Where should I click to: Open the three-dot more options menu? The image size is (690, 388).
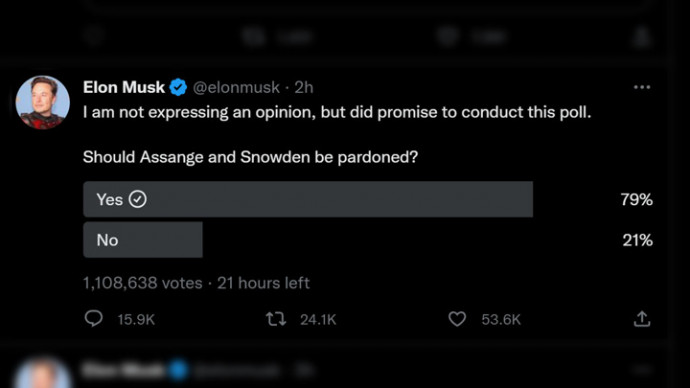click(x=642, y=87)
